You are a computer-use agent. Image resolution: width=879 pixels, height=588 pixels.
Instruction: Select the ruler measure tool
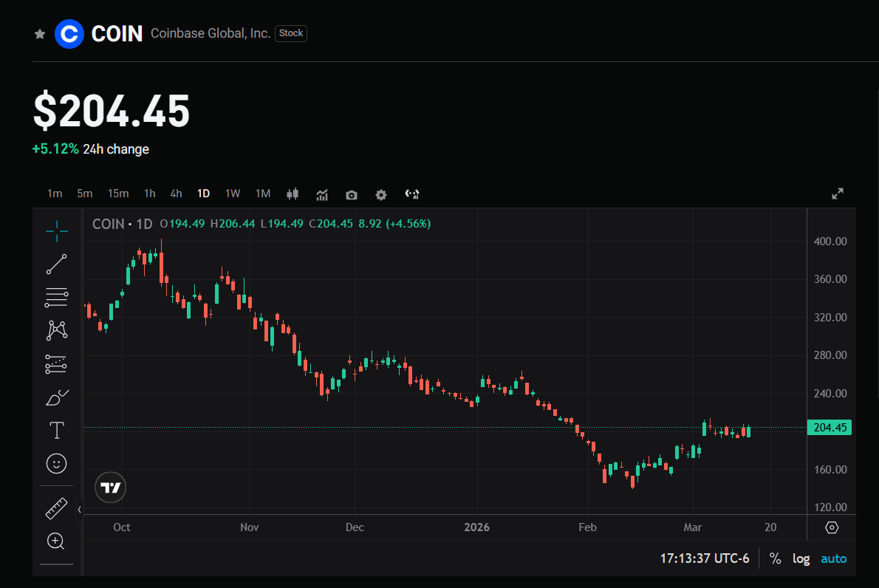click(56, 508)
